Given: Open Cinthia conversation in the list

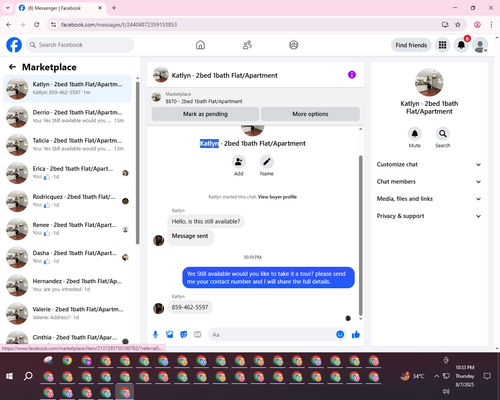Looking at the screenshot, I should [67, 337].
